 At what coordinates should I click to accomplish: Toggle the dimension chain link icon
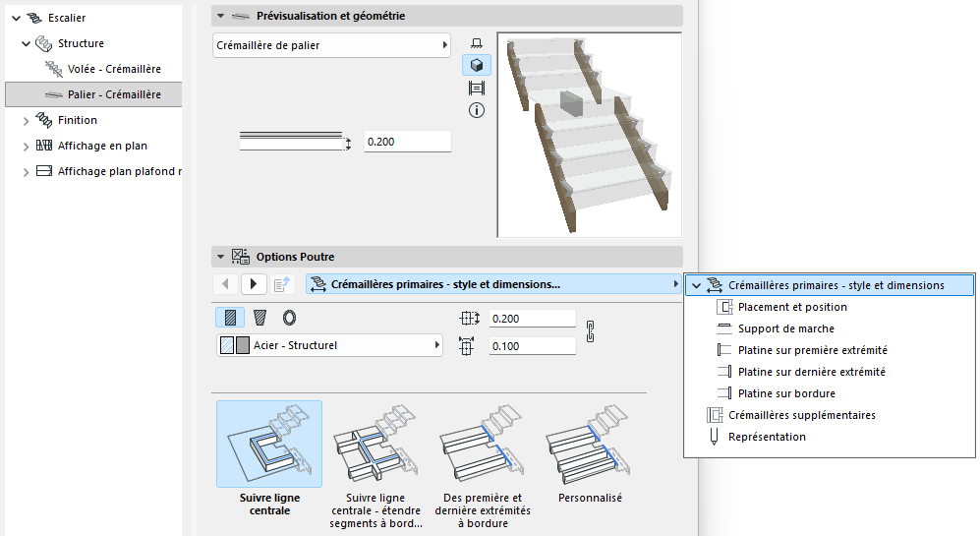pyautogui.click(x=590, y=331)
